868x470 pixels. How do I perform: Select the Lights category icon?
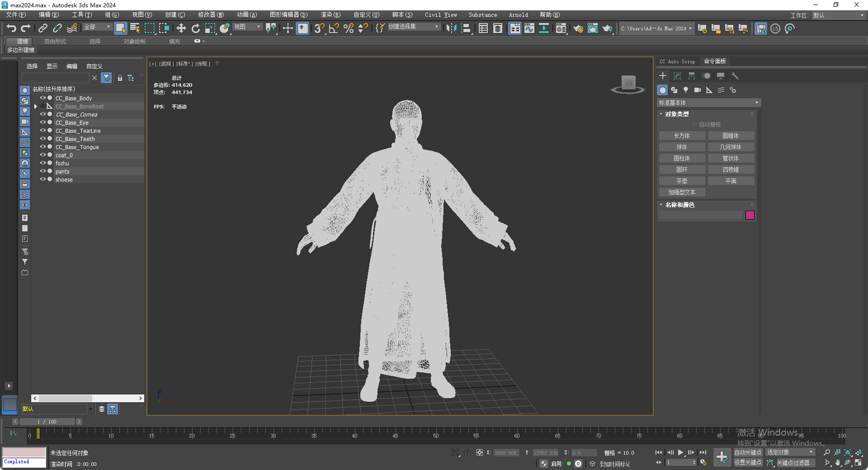coord(686,90)
